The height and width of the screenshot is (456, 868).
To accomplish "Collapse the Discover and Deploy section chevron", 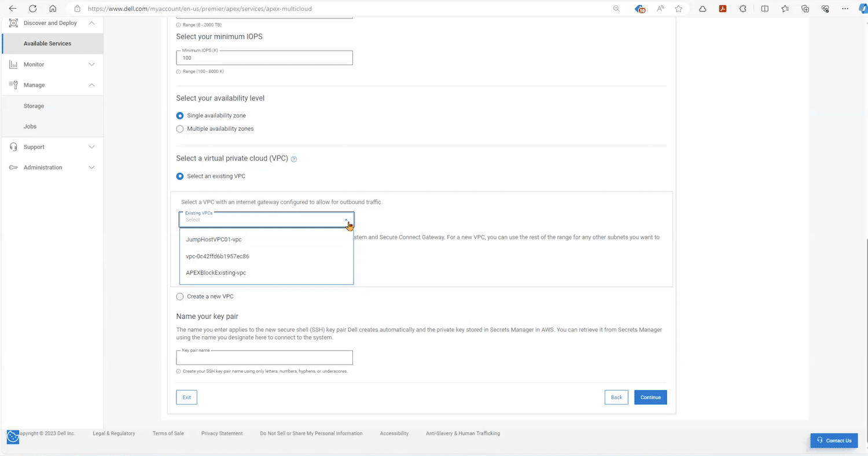I will point(91,23).
